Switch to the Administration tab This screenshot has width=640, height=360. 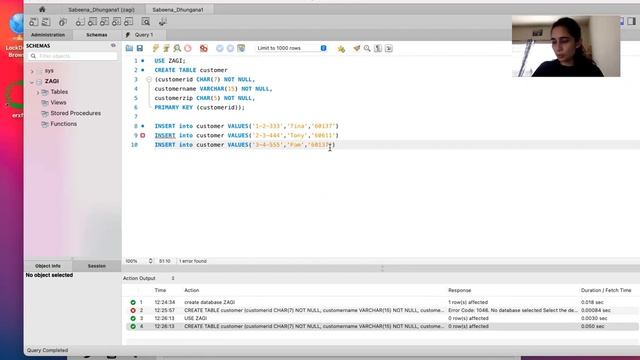click(x=48, y=35)
